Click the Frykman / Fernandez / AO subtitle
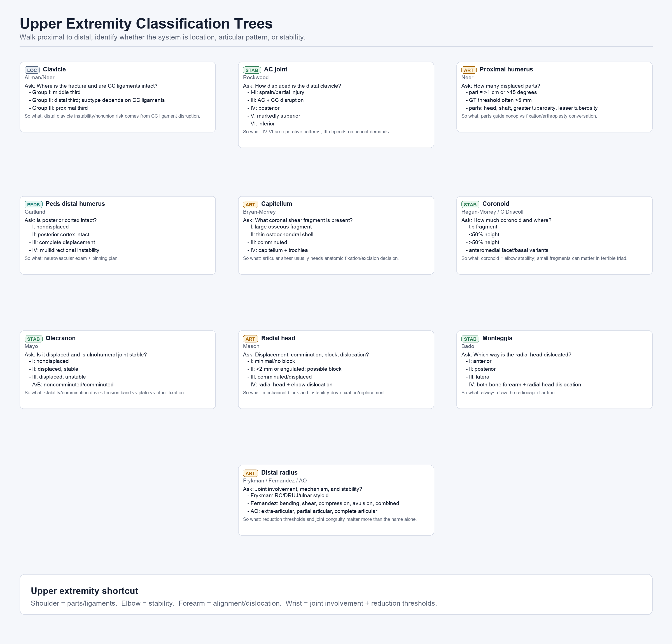 click(275, 481)
